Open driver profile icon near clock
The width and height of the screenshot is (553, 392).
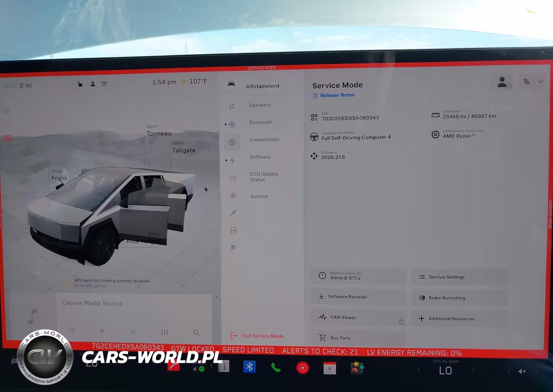[x=92, y=84]
